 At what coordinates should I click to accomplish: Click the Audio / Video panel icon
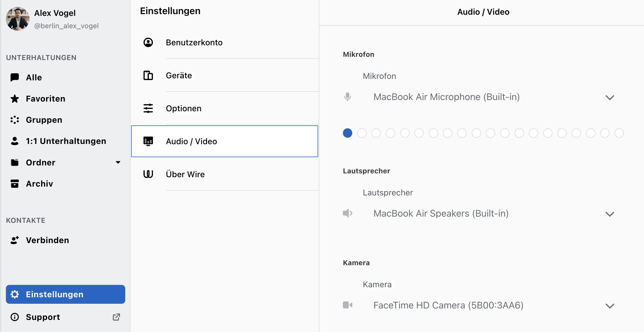(x=148, y=141)
